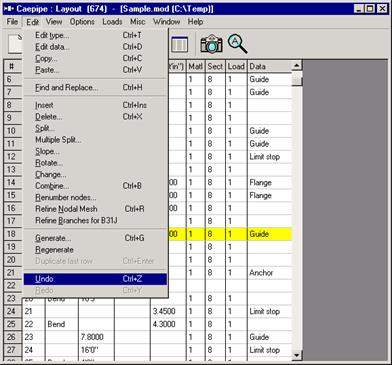Open the magnifier zoom tool icon
The width and height of the screenshot is (392, 365).
[x=237, y=44]
